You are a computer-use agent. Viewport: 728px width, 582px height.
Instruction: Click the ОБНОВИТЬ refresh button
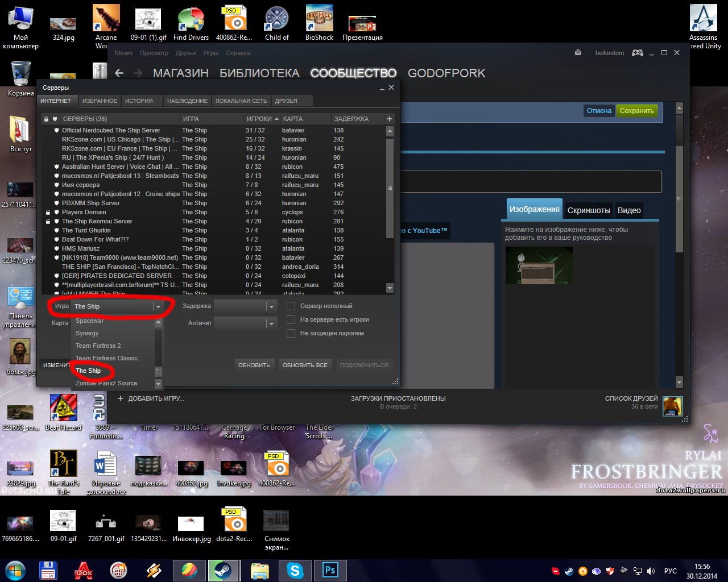(x=254, y=365)
